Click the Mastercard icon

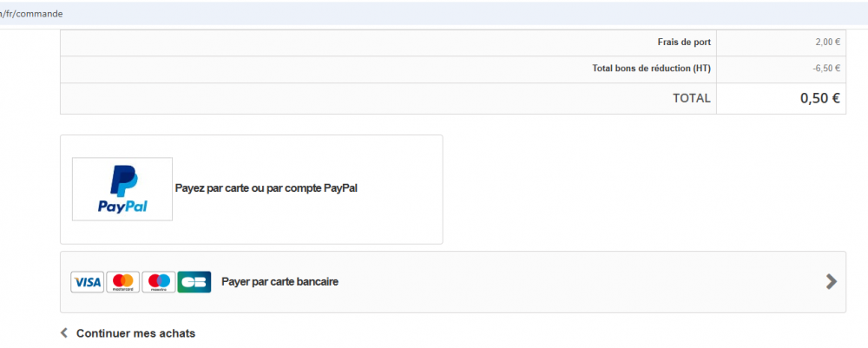123,282
